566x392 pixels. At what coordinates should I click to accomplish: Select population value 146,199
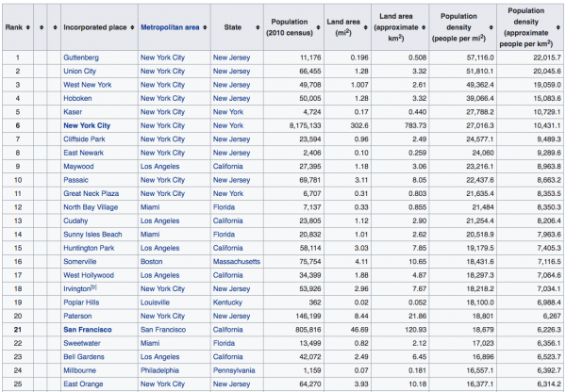pos(308,317)
